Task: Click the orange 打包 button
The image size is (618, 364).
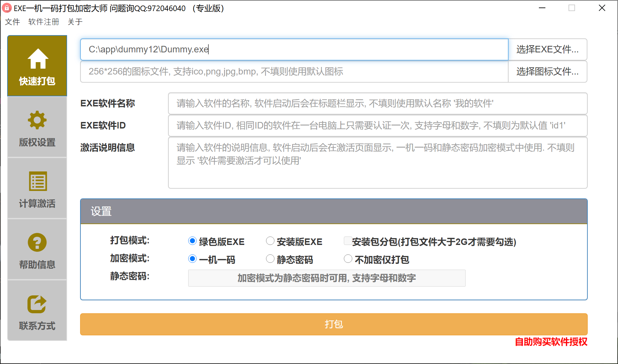Action: coord(334,324)
